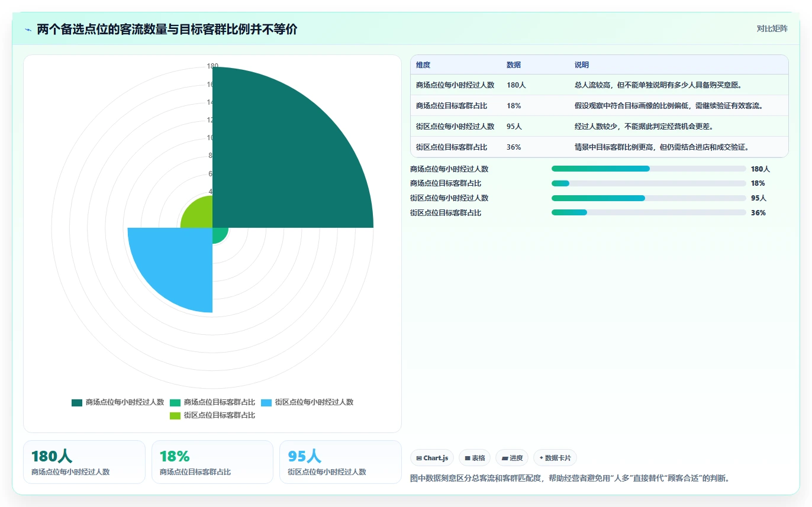The width and height of the screenshot is (812, 507).
Task: Click the 95人 cell in the table
Action: coord(514,127)
